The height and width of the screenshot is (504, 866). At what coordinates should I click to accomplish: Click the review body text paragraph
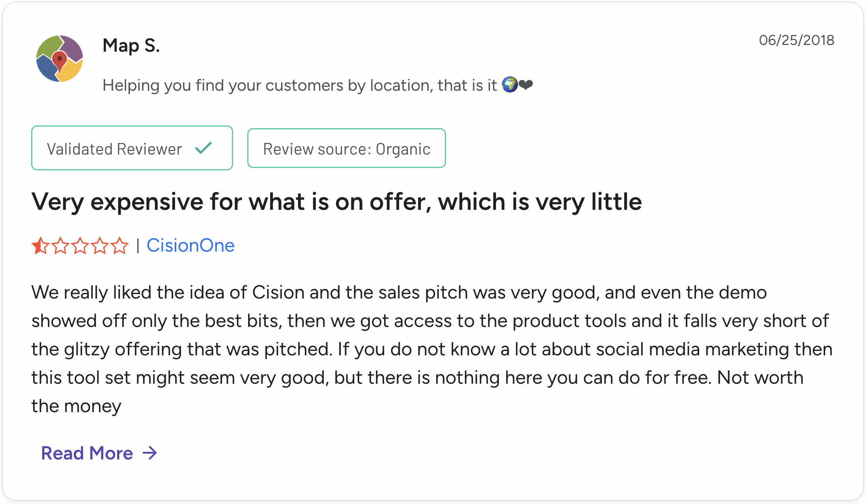tap(432, 349)
